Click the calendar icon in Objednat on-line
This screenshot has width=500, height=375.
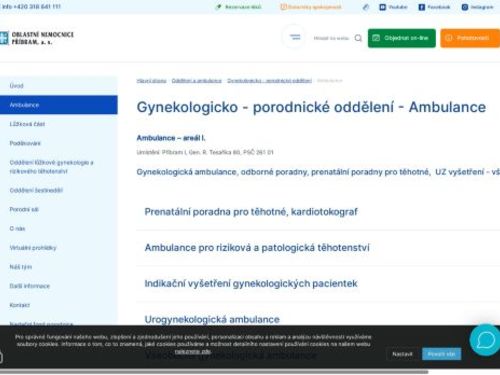pos(376,38)
